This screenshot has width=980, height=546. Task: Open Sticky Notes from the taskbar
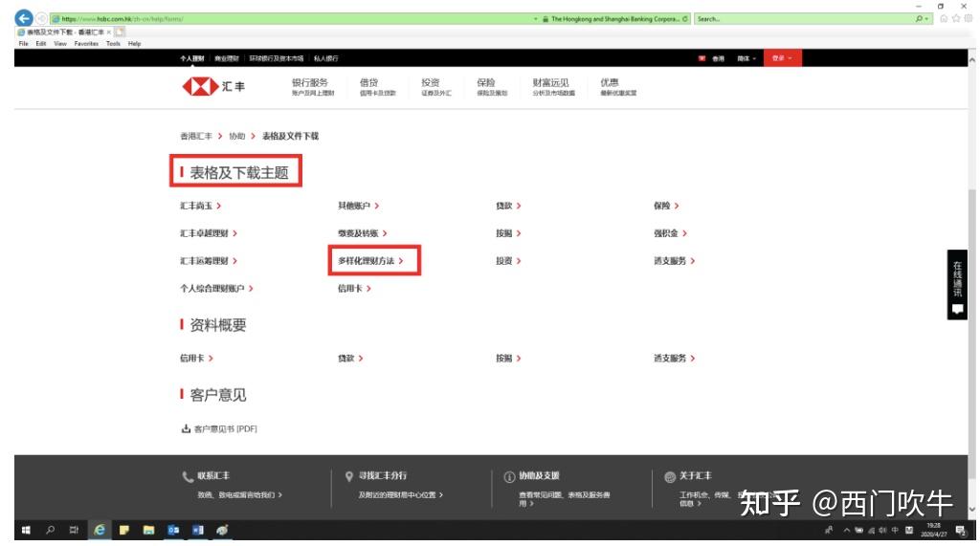pyautogui.click(x=123, y=530)
